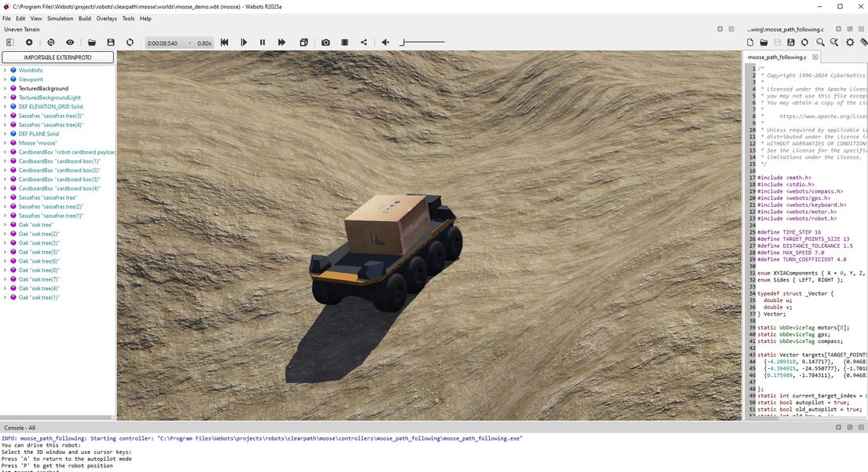868x472 pixels.
Task: Expand the DEF PLANE Solid node
Action: point(5,134)
